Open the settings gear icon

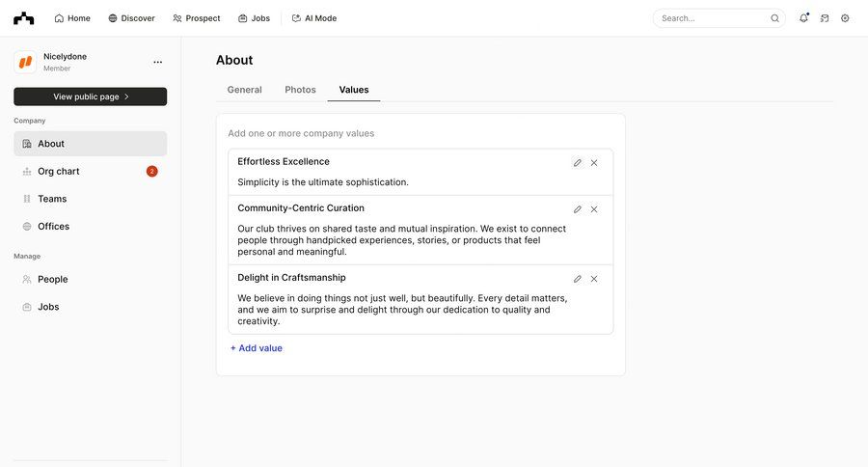point(845,18)
